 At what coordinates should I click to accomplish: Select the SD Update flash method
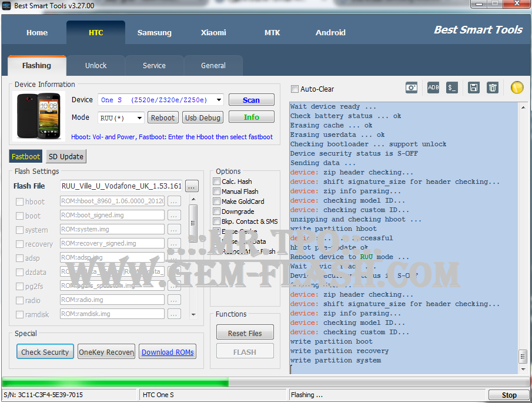[66, 157]
